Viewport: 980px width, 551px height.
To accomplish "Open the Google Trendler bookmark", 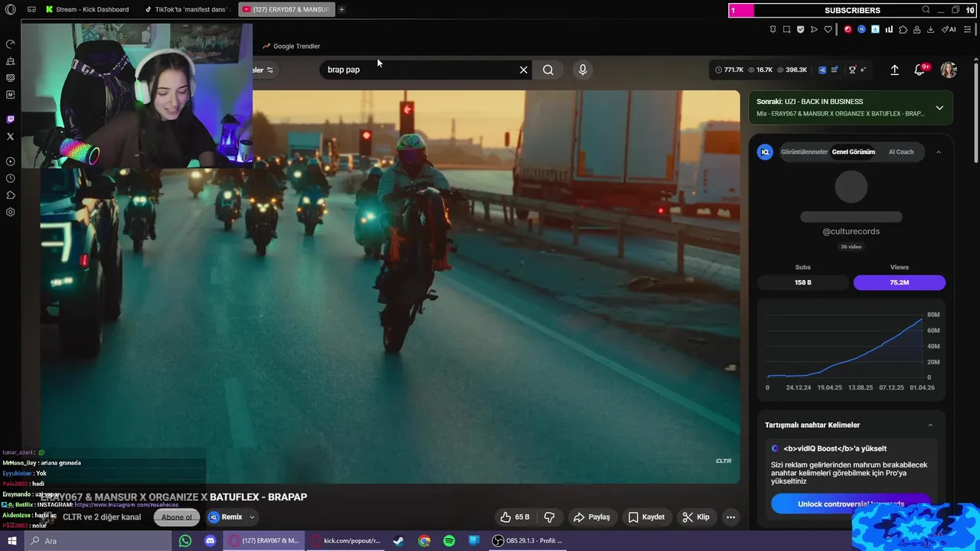I will tap(291, 46).
